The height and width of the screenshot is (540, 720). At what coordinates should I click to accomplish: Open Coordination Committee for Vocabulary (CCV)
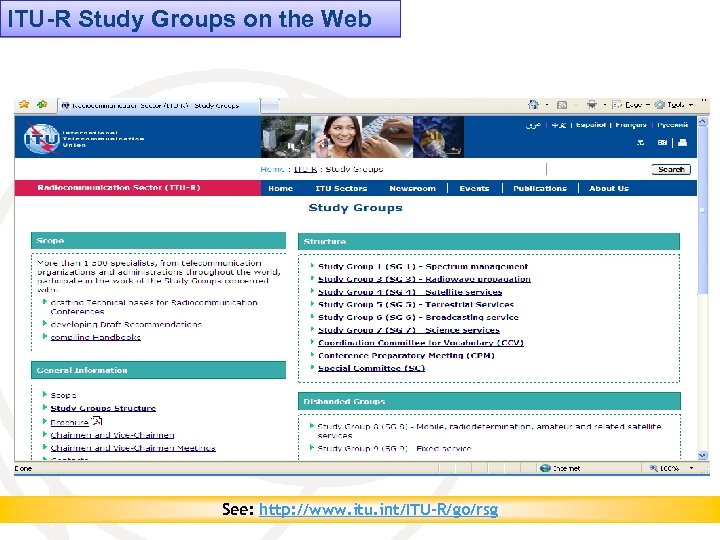[421, 343]
